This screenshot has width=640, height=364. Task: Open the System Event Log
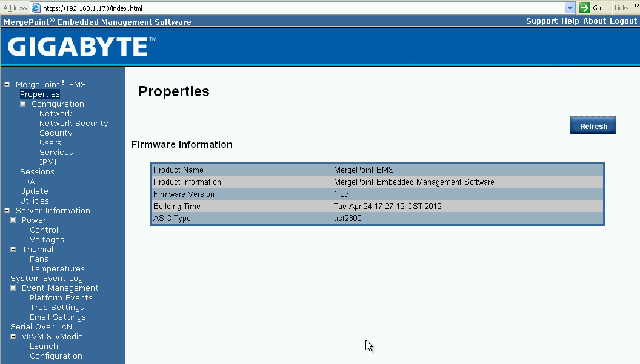(47, 279)
